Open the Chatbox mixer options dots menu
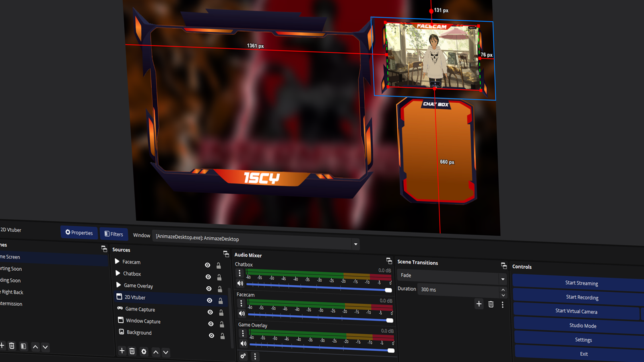Image resolution: width=644 pixels, height=362 pixels. [x=239, y=273]
